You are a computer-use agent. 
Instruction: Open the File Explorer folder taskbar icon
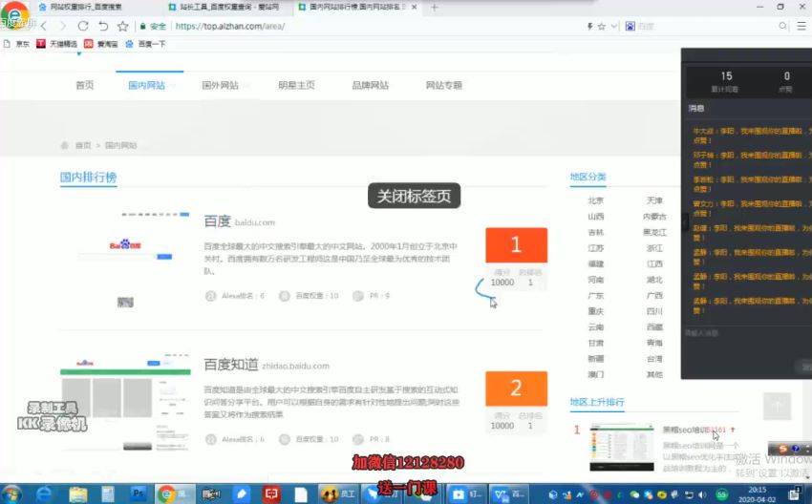pos(78,494)
